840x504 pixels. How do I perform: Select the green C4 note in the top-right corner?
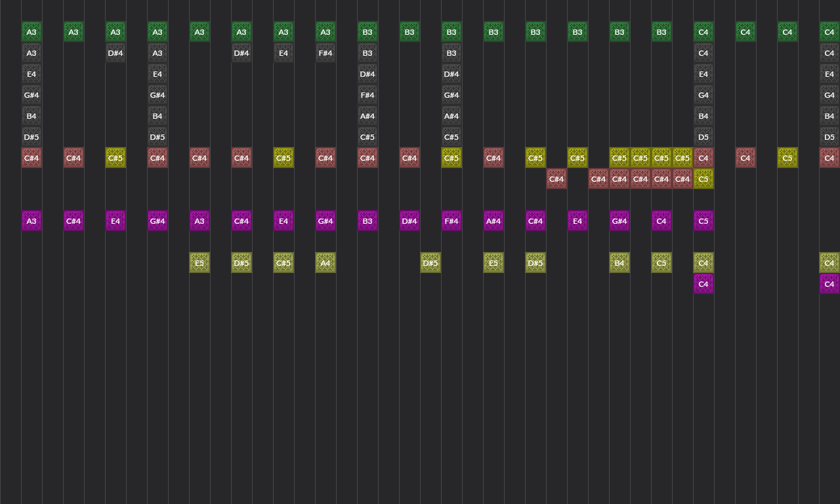(829, 31)
